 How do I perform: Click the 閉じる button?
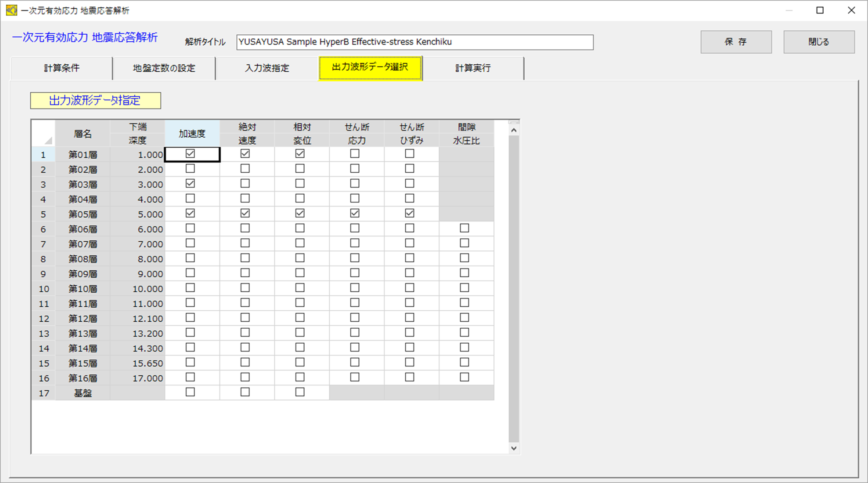point(819,42)
